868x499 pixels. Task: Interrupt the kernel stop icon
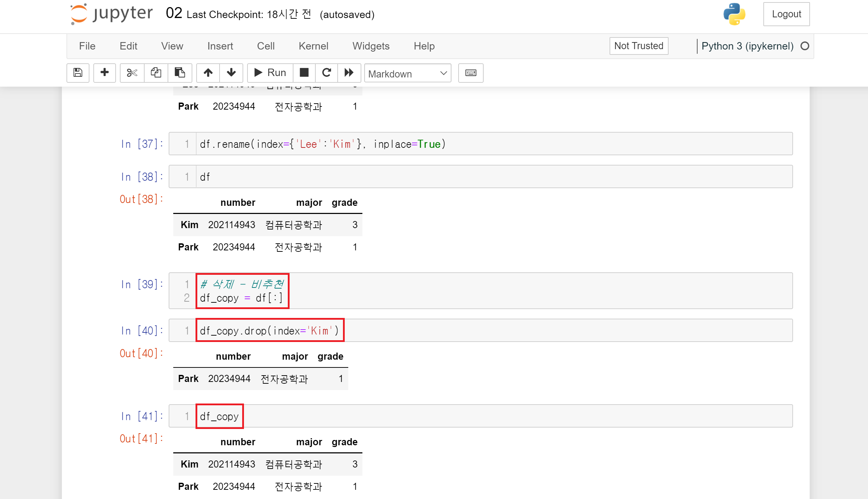tap(304, 73)
